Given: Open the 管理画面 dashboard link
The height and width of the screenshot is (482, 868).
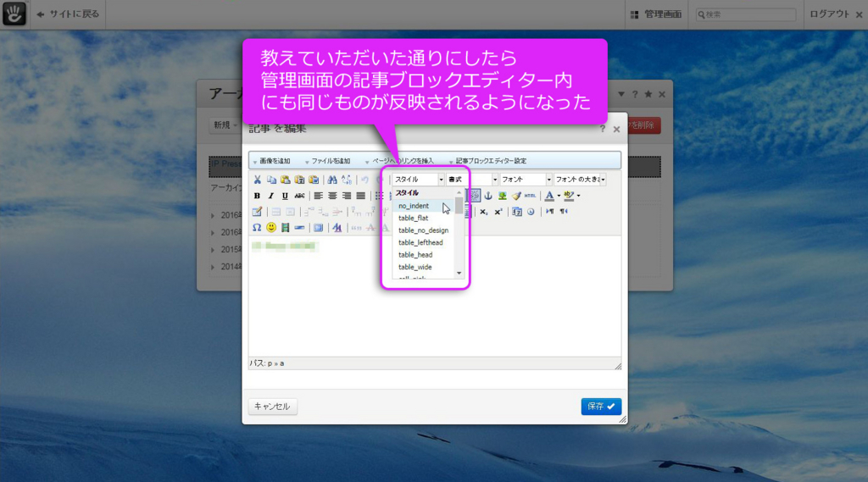Looking at the screenshot, I should [656, 14].
